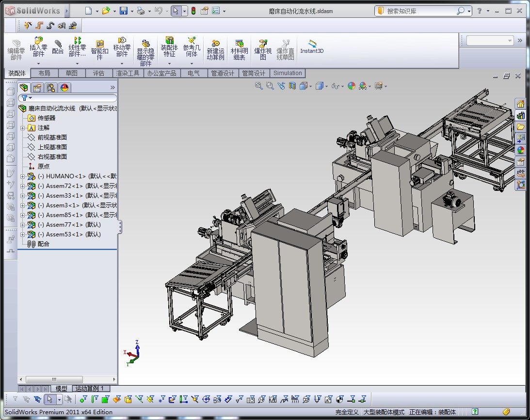Toggle the Instant3D mode button
530x420 pixels.
click(312, 47)
